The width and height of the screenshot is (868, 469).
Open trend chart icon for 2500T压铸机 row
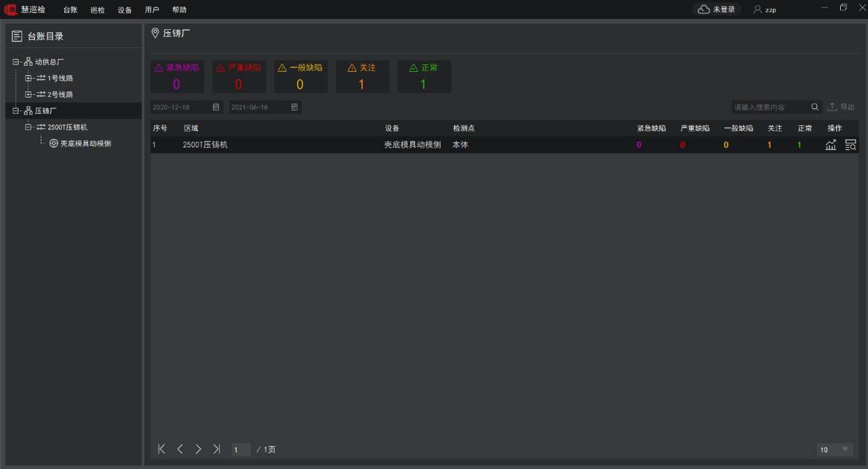tap(831, 145)
